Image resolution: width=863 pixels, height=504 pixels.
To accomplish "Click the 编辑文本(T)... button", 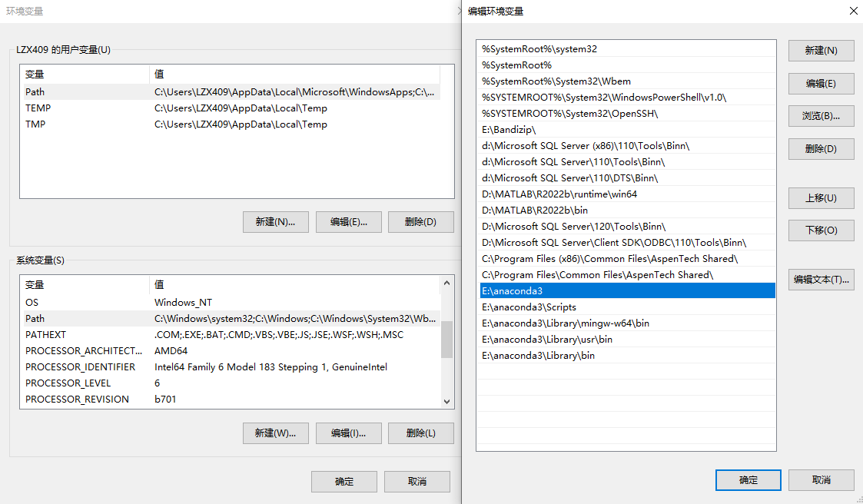I will click(822, 280).
